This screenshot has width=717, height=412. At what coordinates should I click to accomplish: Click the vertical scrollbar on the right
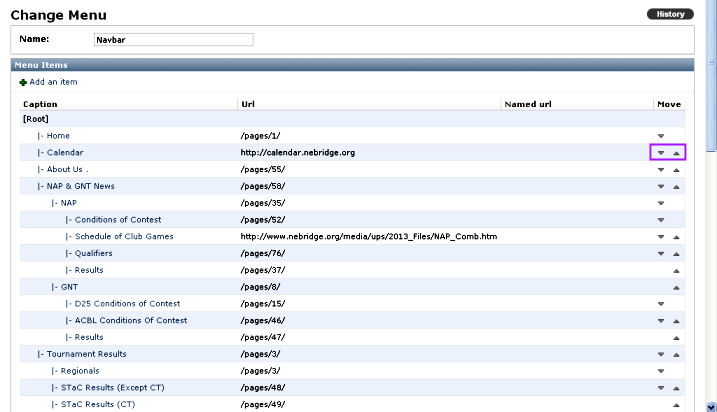pyautogui.click(x=711, y=200)
